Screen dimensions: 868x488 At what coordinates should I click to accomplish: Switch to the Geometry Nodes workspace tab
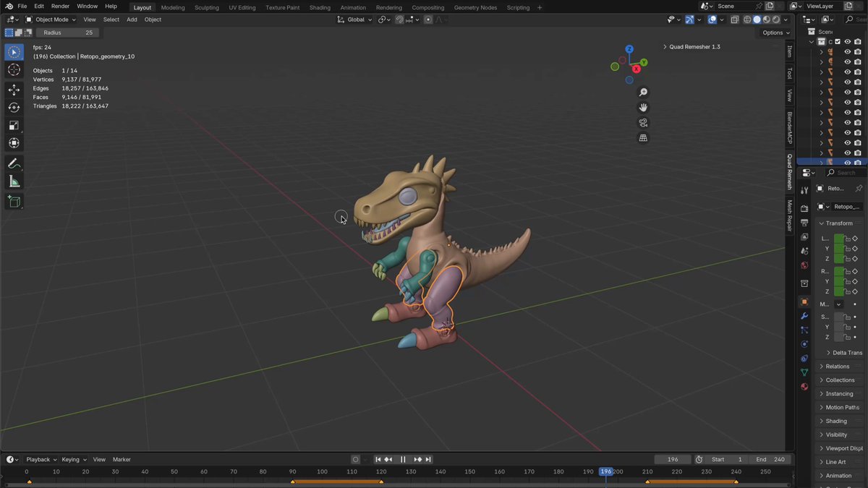pos(476,7)
